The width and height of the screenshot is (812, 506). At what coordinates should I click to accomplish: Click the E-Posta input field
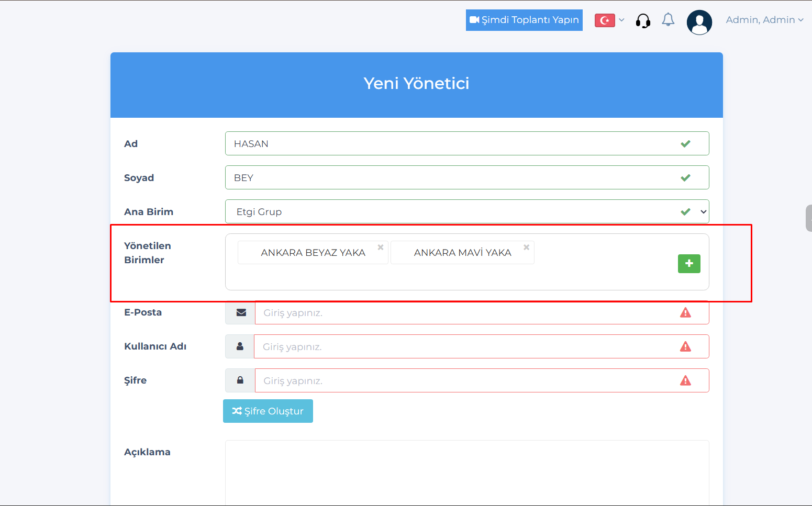[x=466, y=313]
